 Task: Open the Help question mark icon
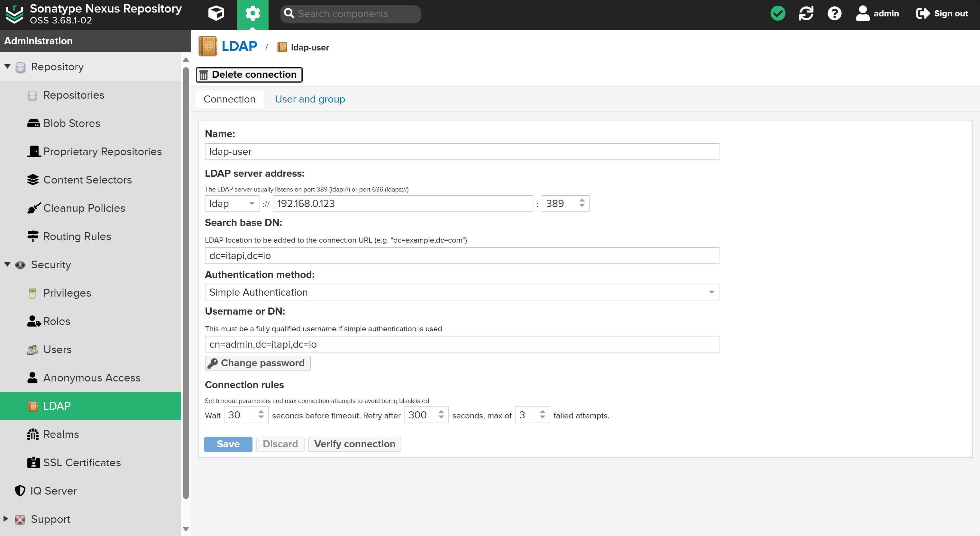[834, 14]
